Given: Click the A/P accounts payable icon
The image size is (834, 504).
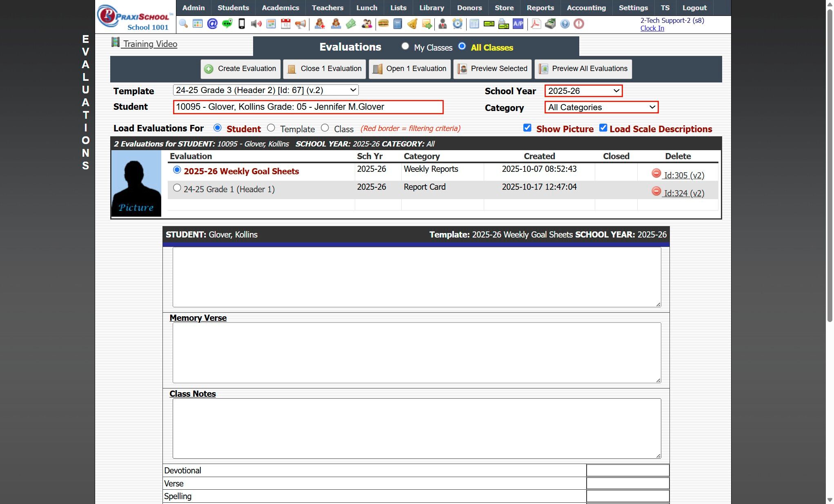Looking at the screenshot, I should coord(518,24).
